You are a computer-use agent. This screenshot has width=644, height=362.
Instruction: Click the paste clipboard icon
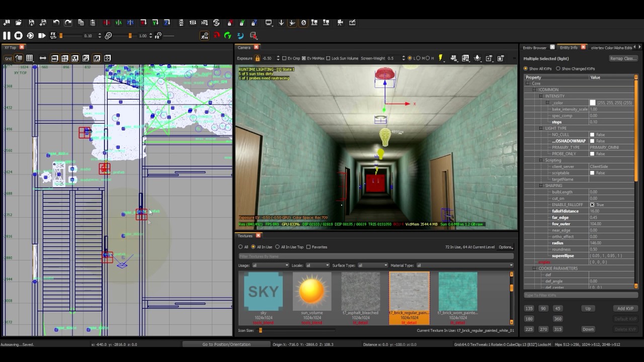point(93,23)
